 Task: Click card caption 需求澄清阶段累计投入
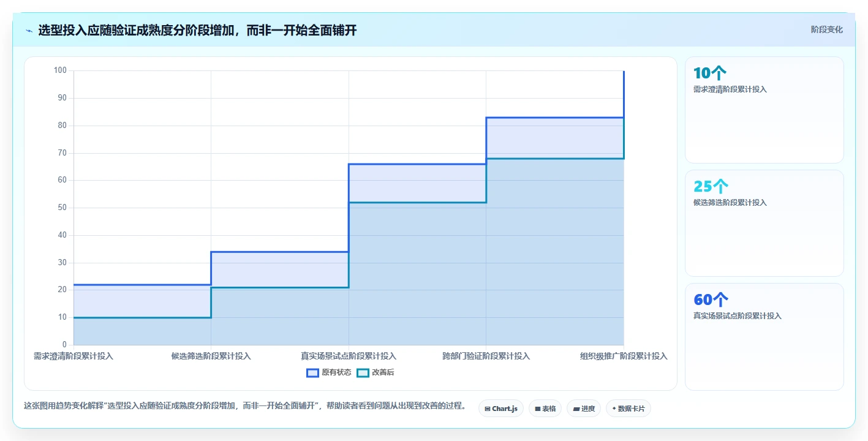coord(730,89)
